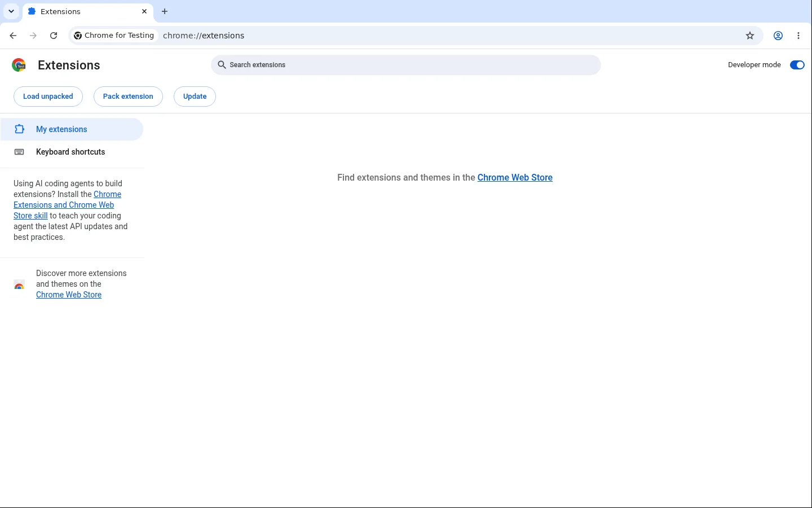The image size is (812, 508).
Task: Click the Web Store rainbow icon in sidebar
Action: tap(19, 284)
